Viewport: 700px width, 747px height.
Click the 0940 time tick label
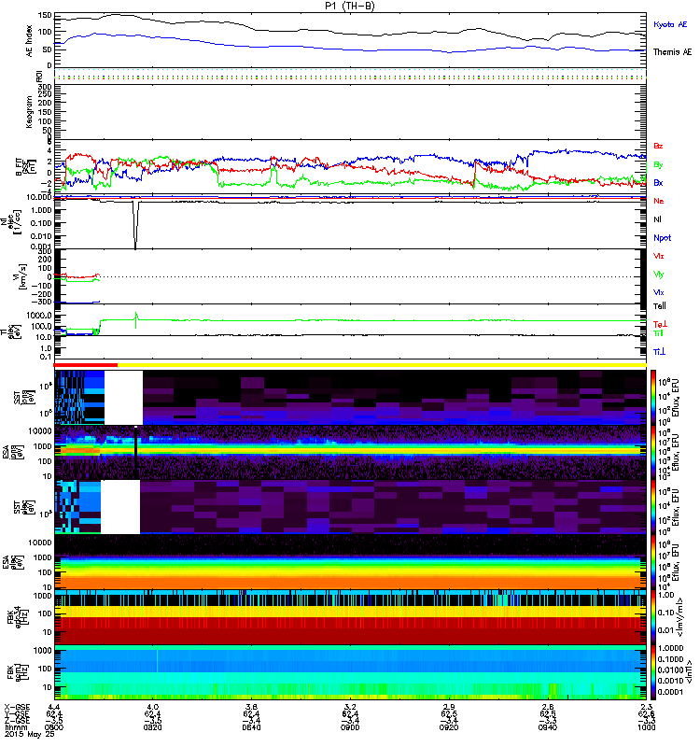click(x=548, y=727)
